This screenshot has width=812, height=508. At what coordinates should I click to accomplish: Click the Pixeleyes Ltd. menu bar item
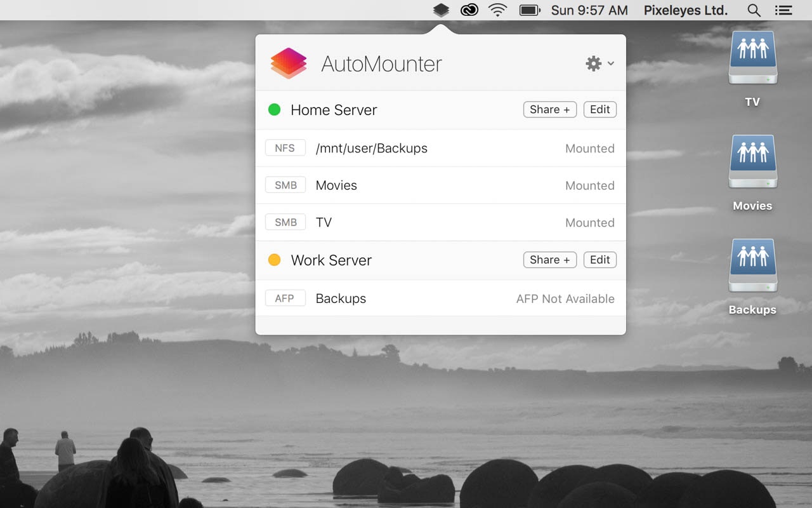[x=685, y=10]
